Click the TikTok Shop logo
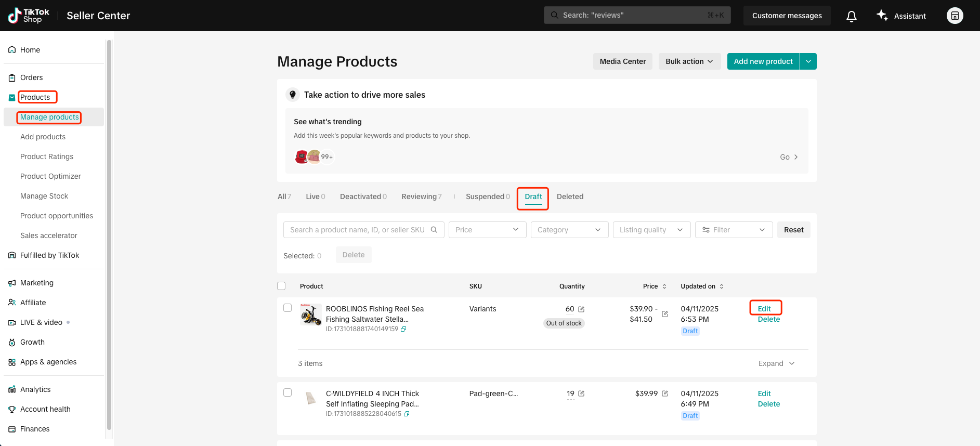 click(29, 16)
